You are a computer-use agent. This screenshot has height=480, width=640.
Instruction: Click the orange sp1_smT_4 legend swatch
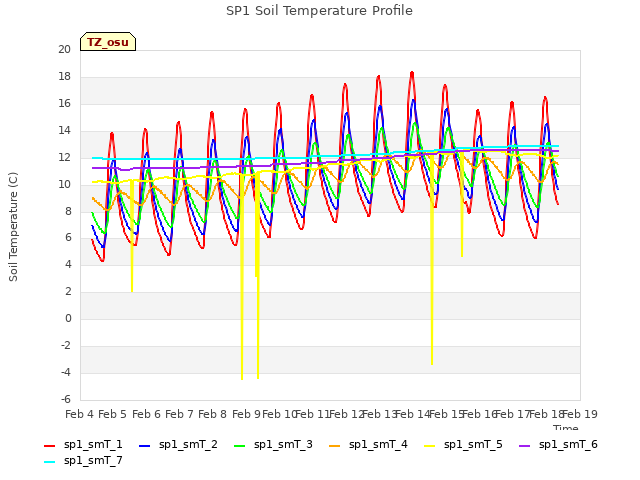(x=334, y=446)
